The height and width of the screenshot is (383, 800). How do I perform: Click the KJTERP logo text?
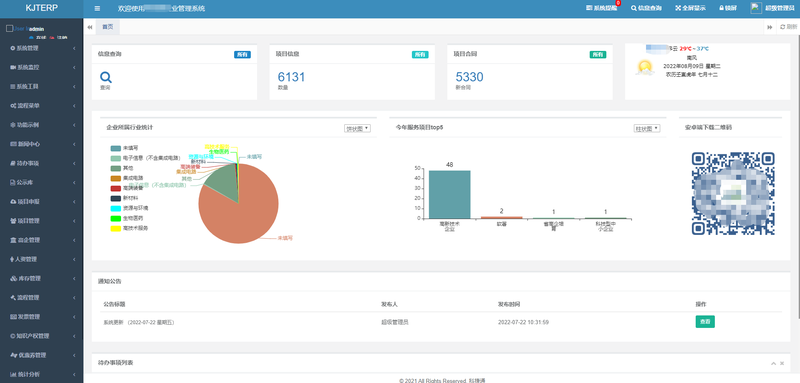[x=41, y=9]
